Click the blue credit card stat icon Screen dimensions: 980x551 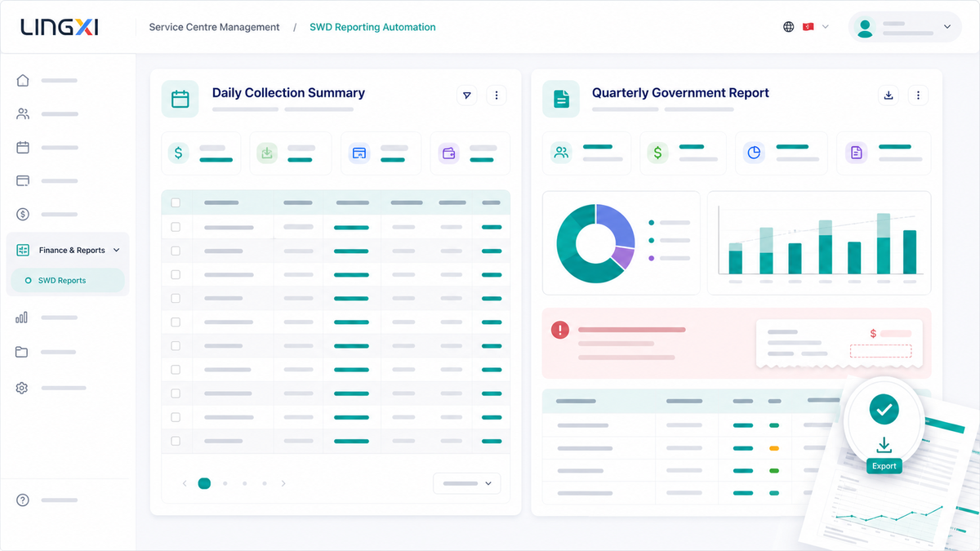point(359,153)
